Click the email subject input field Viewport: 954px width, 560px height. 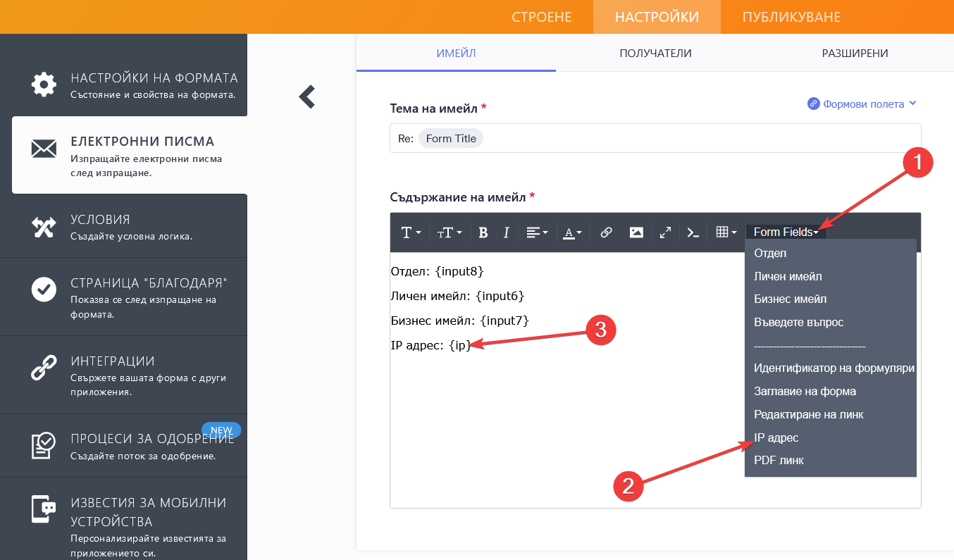(x=698, y=139)
